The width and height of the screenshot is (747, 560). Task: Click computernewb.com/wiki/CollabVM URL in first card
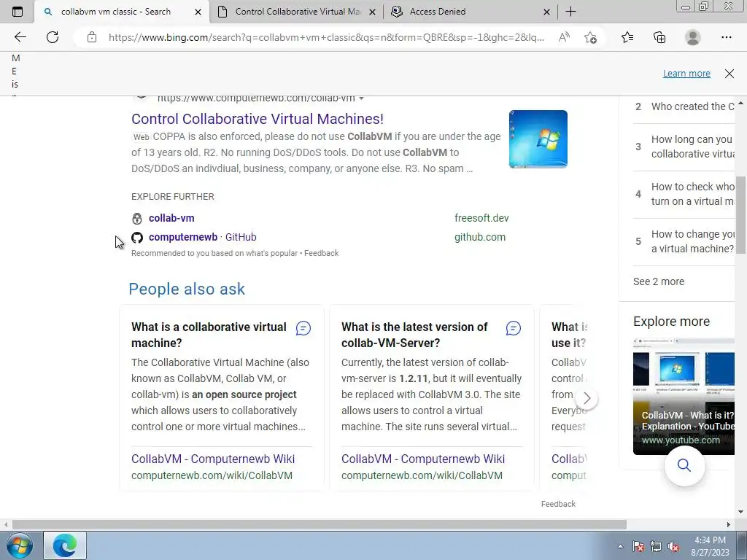click(x=212, y=475)
